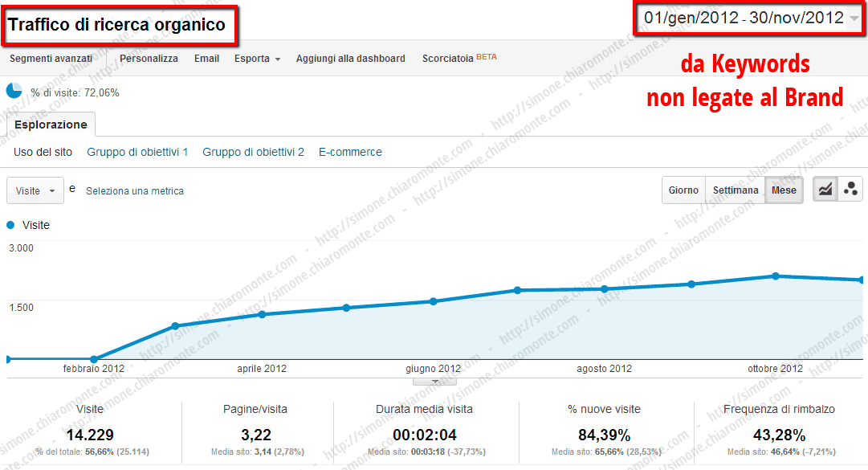The image size is (868, 470).
Task: Click the Scorciatoia BETA option
Action: click(459, 58)
